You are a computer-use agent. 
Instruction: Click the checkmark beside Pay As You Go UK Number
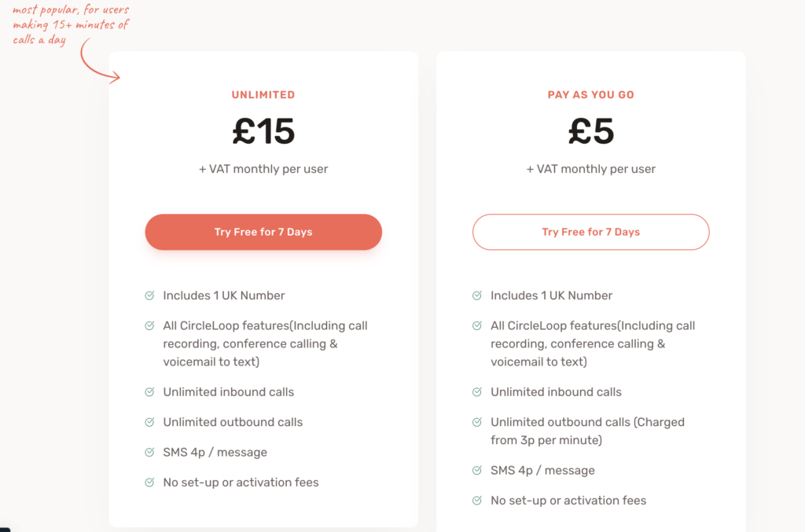tap(477, 295)
